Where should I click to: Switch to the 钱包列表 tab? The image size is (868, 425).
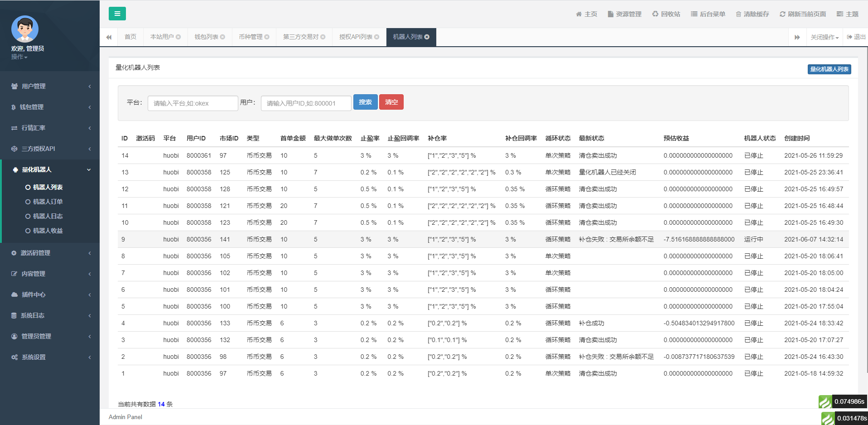206,37
